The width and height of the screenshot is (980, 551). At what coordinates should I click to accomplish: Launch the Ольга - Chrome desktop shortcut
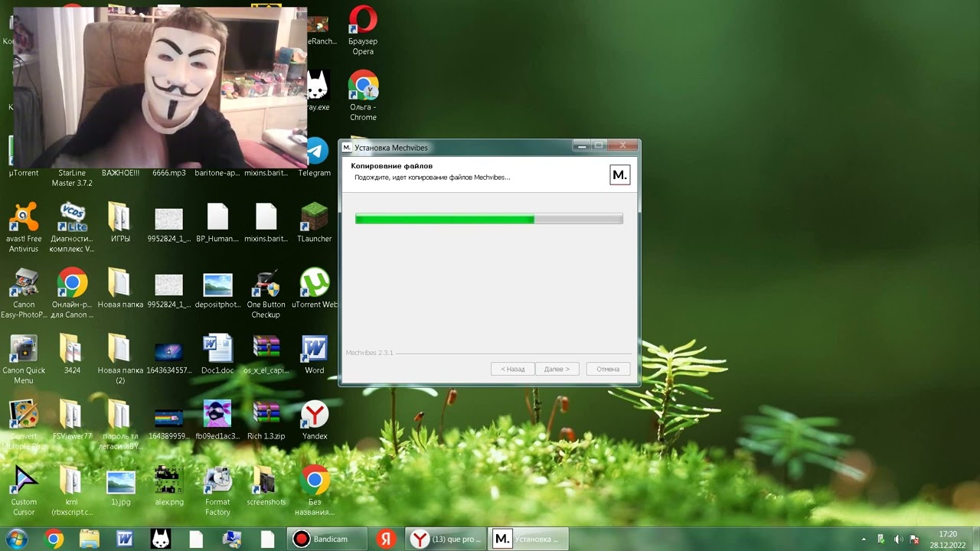click(363, 96)
